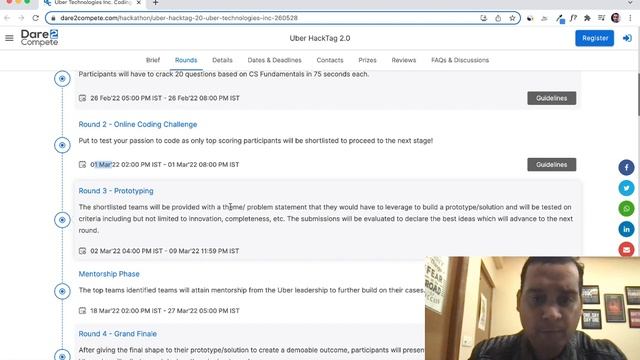Click the calendar icon beside 01 Mar'22 dates
Image resolution: width=640 pixels, height=360 pixels.
(82, 164)
